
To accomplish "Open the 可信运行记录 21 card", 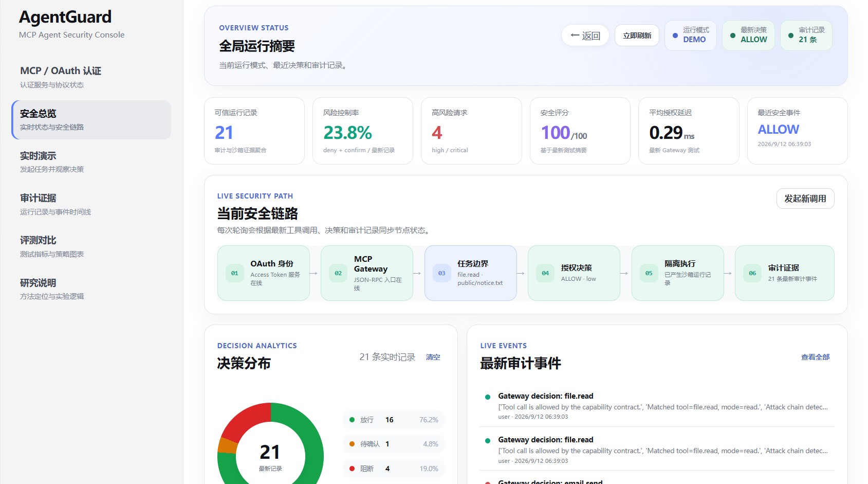I will [x=254, y=131].
